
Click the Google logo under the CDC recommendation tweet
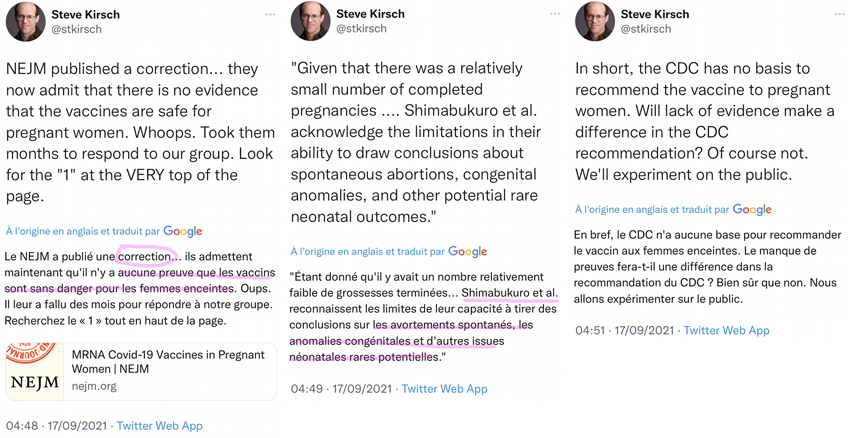click(752, 210)
